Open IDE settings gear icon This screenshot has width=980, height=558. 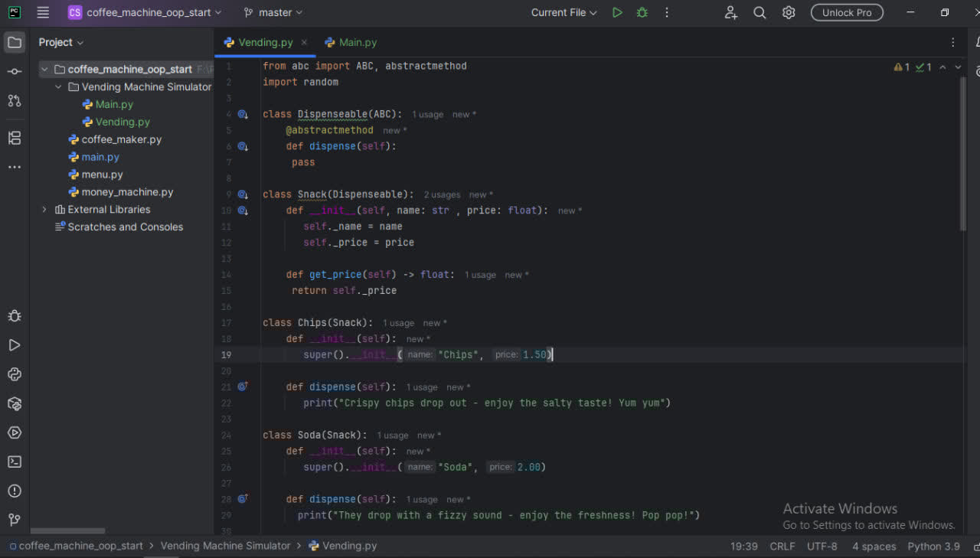tap(789, 12)
